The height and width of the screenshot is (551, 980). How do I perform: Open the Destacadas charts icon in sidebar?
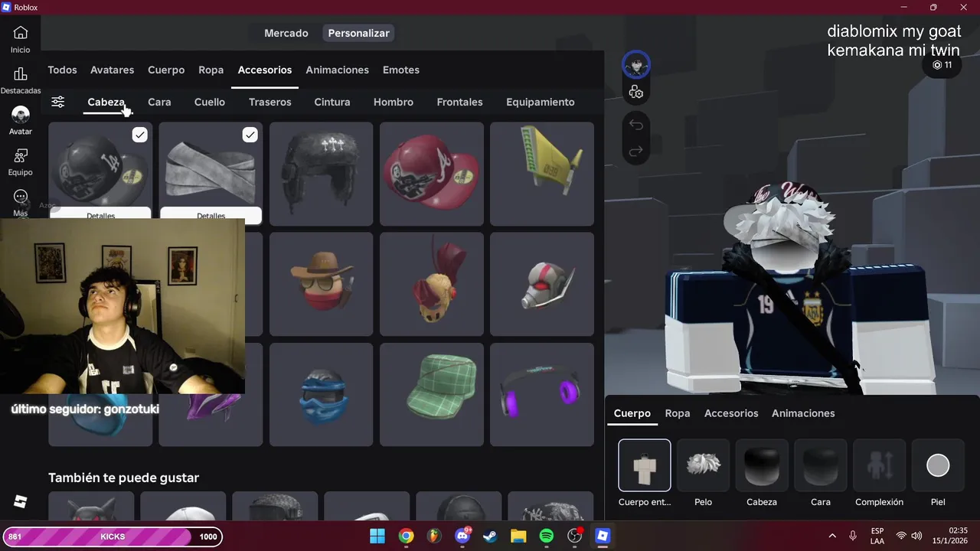click(x=21, y=74)
